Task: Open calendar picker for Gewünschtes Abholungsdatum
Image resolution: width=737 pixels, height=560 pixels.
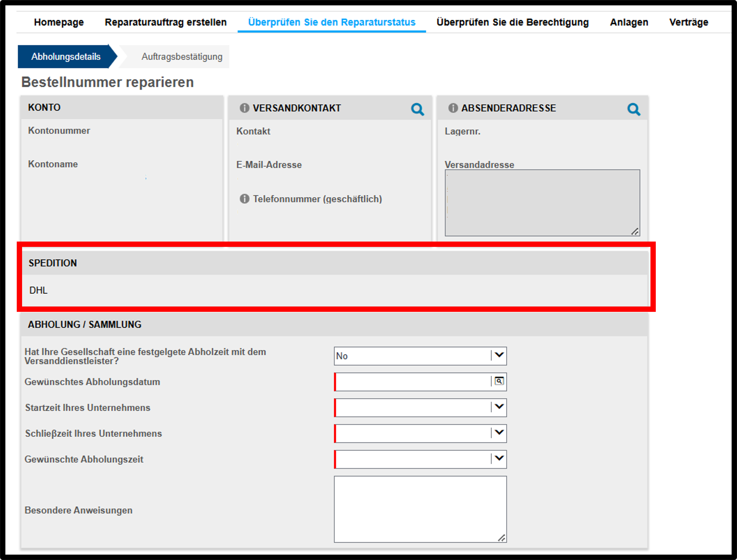Action: pos(499,381)
